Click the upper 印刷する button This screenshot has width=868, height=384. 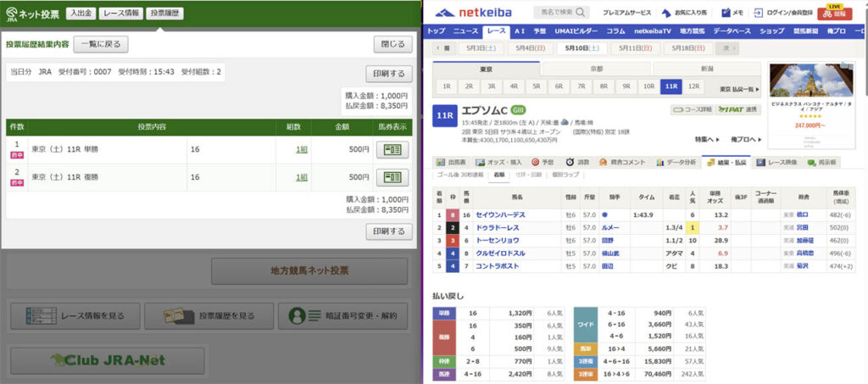click(x=388, y=74)
